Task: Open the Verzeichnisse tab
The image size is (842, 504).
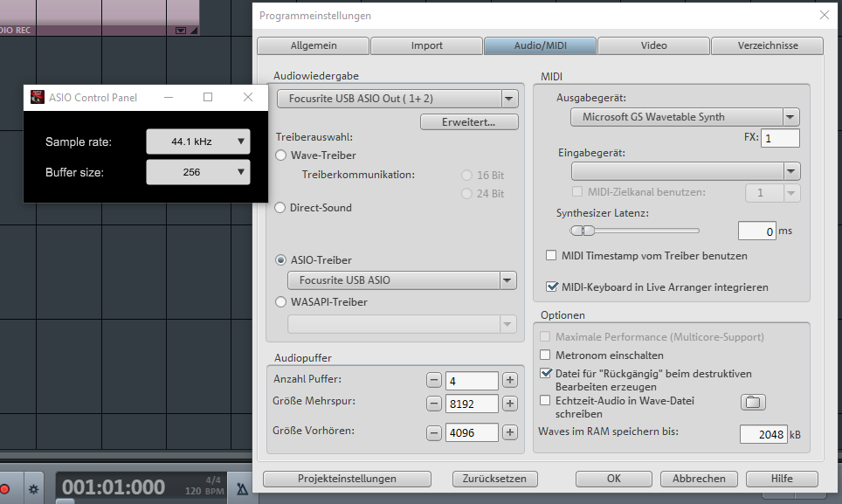Action: [768, 45]
